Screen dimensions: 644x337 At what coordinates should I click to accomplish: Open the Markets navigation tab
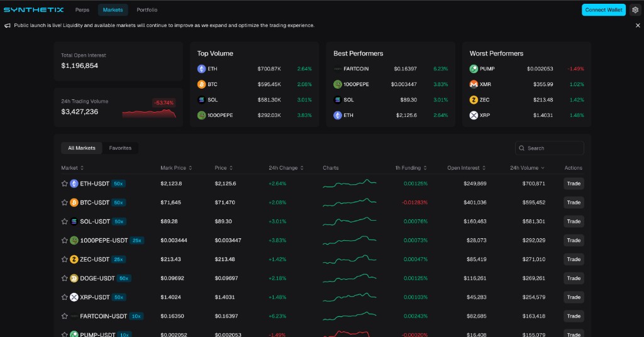[113, 10]
